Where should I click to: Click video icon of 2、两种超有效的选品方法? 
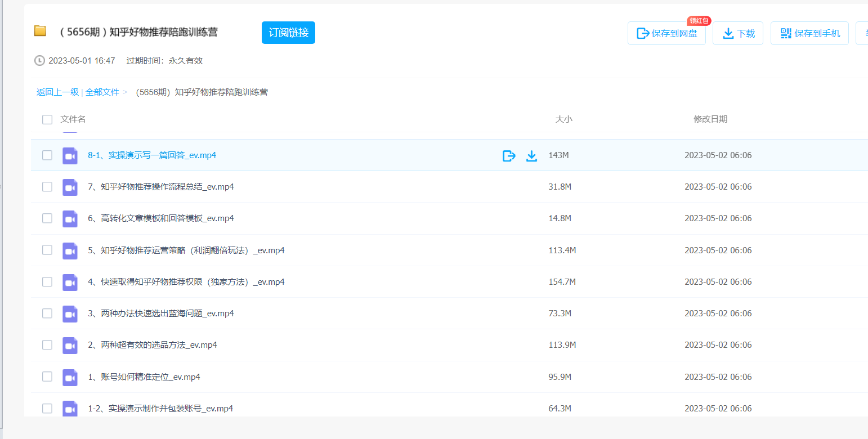click(70, 346)
